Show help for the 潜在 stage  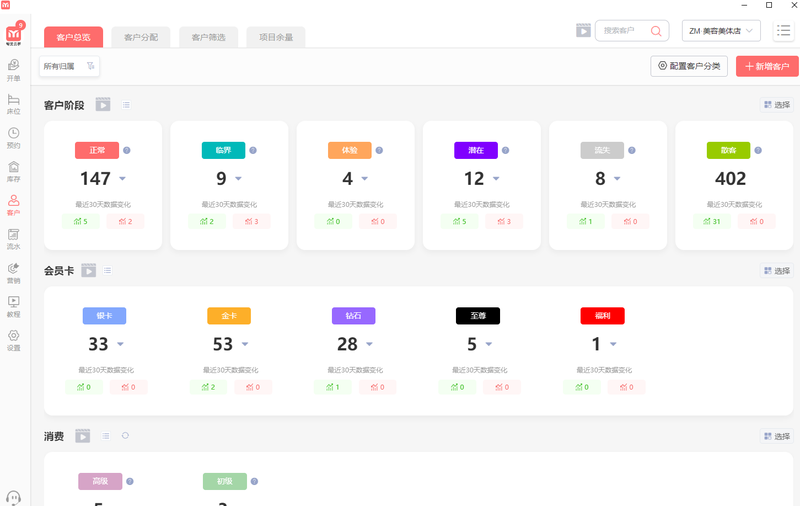[506, 150]
